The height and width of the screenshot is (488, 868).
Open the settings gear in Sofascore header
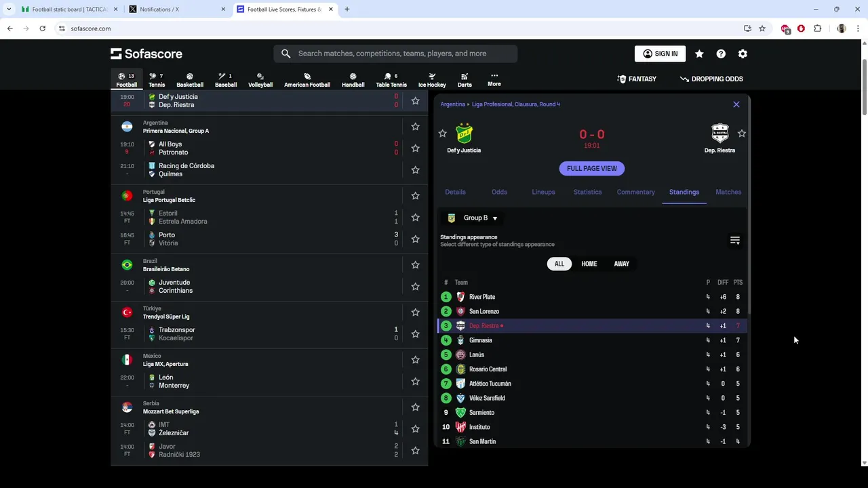(x=743, y=54)
